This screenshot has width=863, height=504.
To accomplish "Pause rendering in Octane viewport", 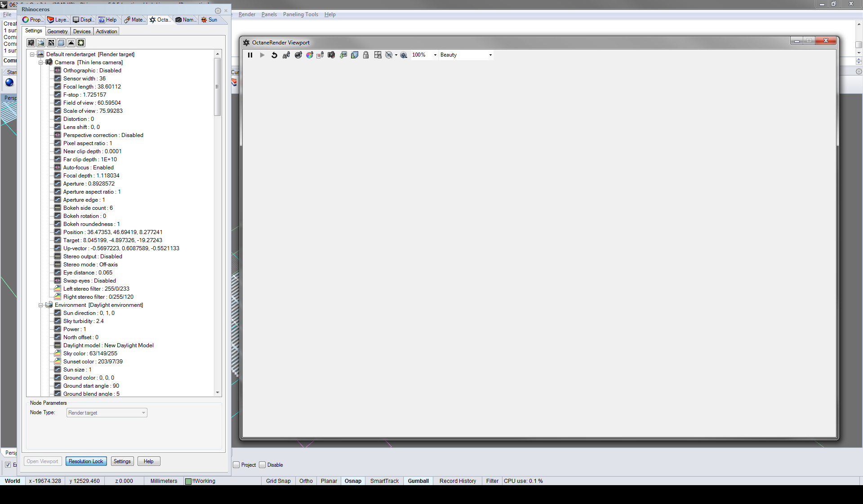I will (x=250, y=55).
